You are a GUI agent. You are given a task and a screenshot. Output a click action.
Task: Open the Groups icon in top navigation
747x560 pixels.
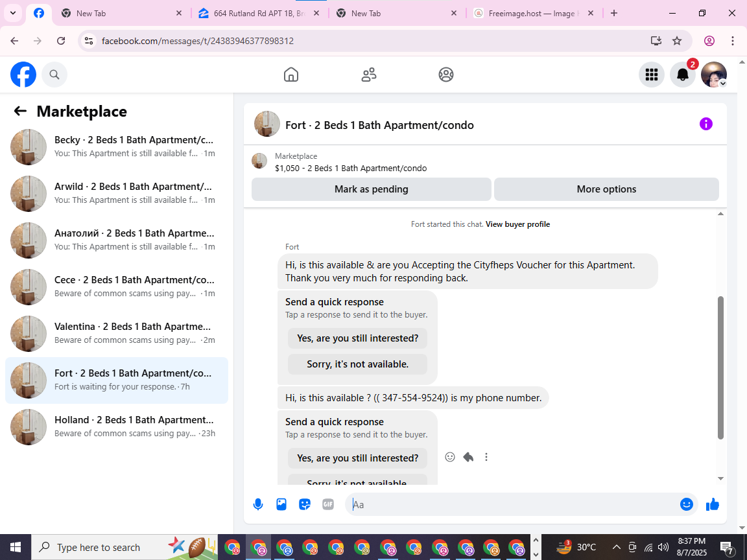click(x=446, y=75)
